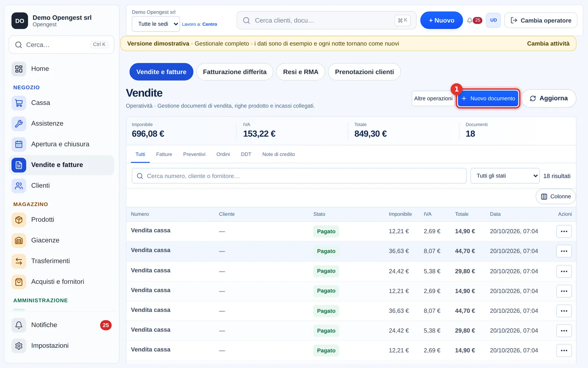Open the Trasferimenti arrows icon
This screenshot has width=588, height=368.
point(19,261)
